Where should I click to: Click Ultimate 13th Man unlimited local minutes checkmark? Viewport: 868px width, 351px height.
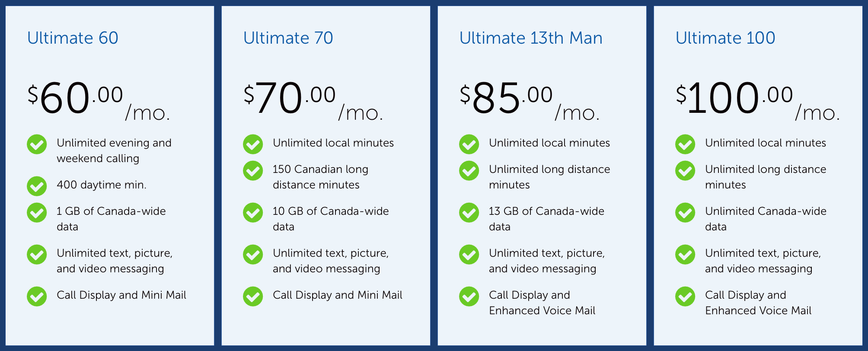[469, 144]
